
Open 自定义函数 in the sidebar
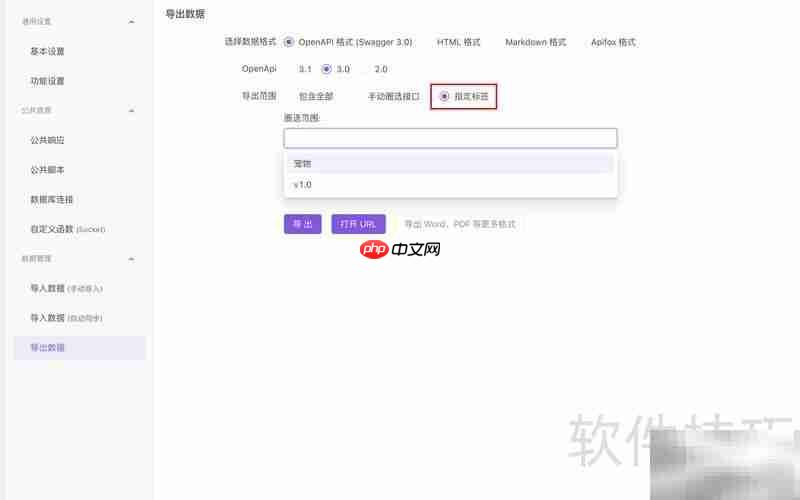[67, 229]
